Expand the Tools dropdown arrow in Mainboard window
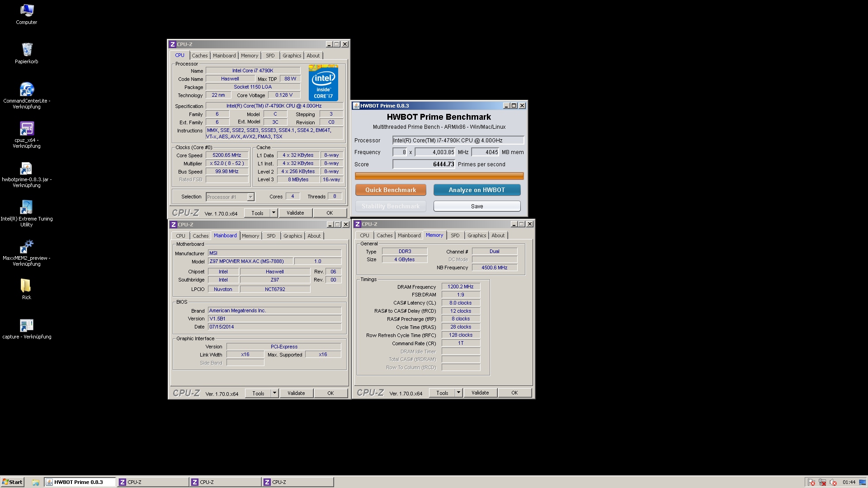This screenshot has height=488, width=868. click(274, 393)
